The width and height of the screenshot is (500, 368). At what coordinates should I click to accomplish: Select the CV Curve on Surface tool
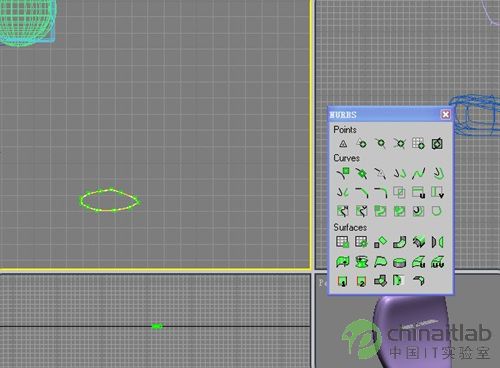click(x=380, y=211)
